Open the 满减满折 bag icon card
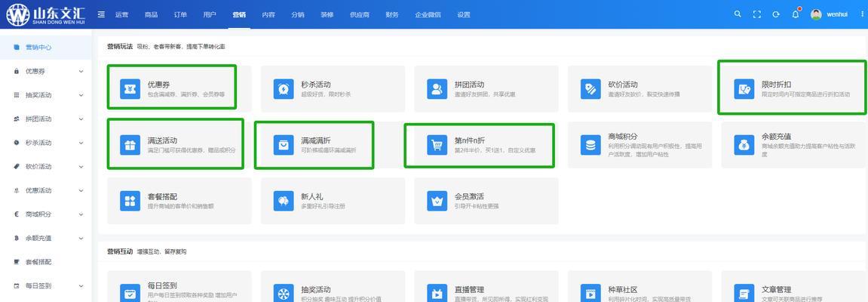This screenshot has width=868, height=302. [x=284, y=145]
